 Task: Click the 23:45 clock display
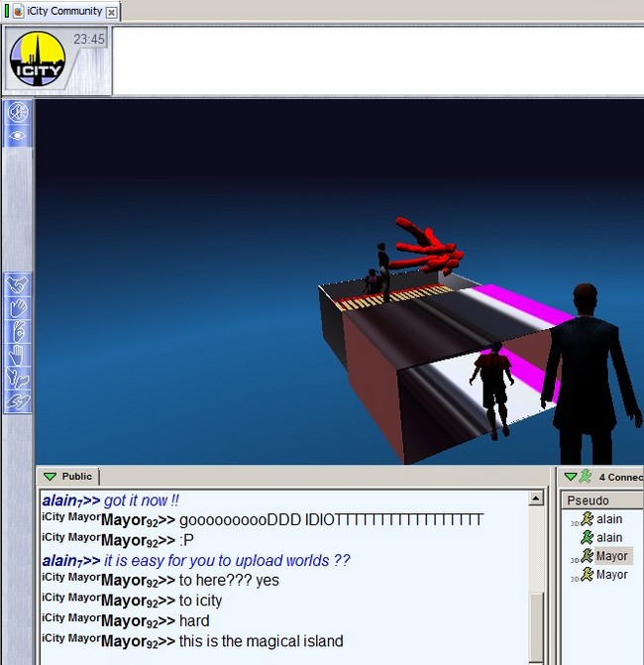[89, 39]
